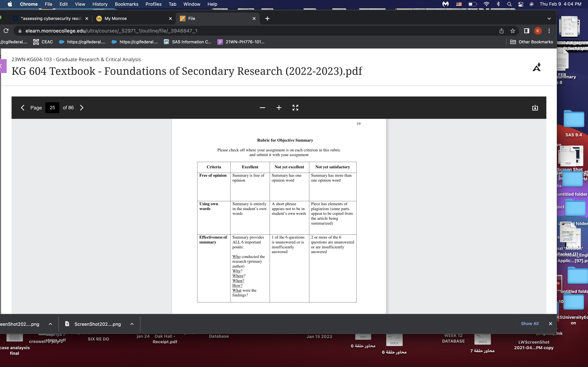Expand the tab search dropdown arrow
Image resolution: width=588 pixels, height=367 pixels.
pyautogui.click(x=549, y=19)
